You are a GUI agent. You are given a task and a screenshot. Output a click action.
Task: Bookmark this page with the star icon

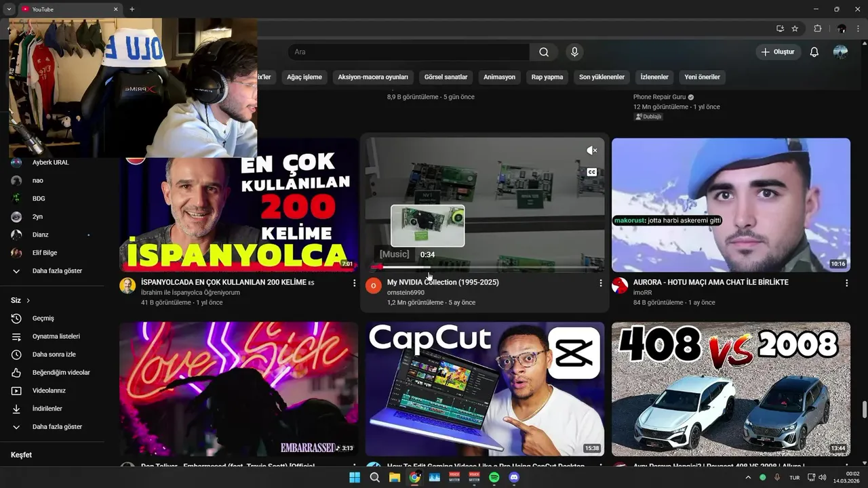[795, 28]
